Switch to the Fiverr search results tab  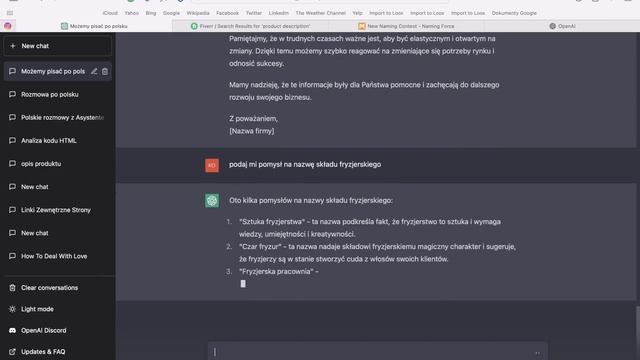click(x=251, y=26)
